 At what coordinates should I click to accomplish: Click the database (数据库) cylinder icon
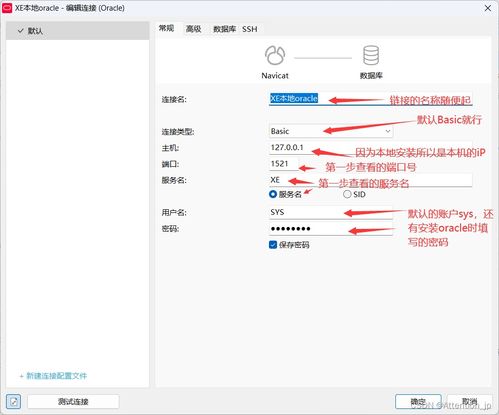[x=371, y=55]
